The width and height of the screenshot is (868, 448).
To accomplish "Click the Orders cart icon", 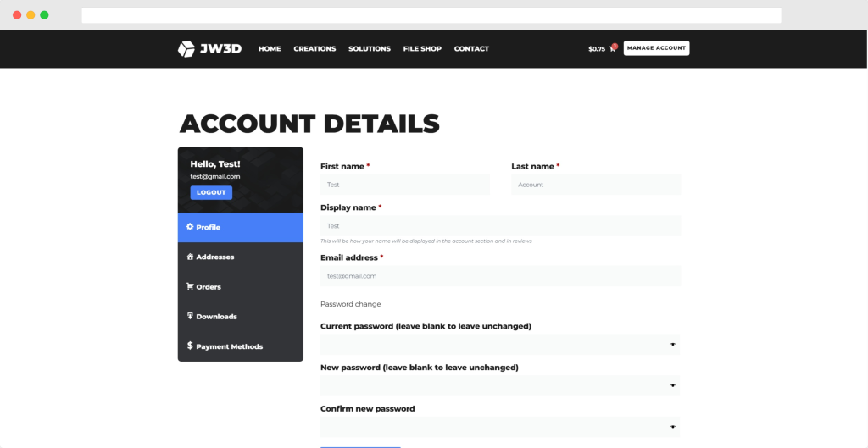I will (190, 286).
